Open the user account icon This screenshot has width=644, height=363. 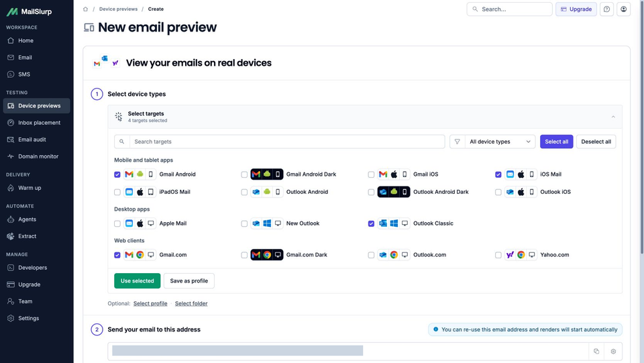coord(623,9)
